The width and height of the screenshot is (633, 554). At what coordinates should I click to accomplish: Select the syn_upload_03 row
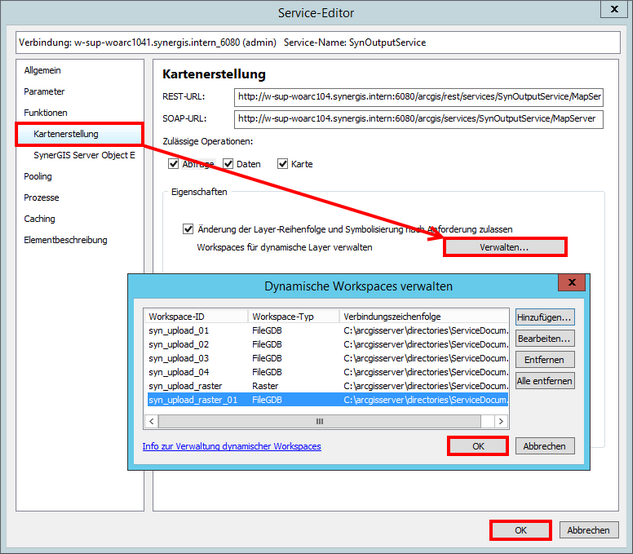(x=327, y=358)
